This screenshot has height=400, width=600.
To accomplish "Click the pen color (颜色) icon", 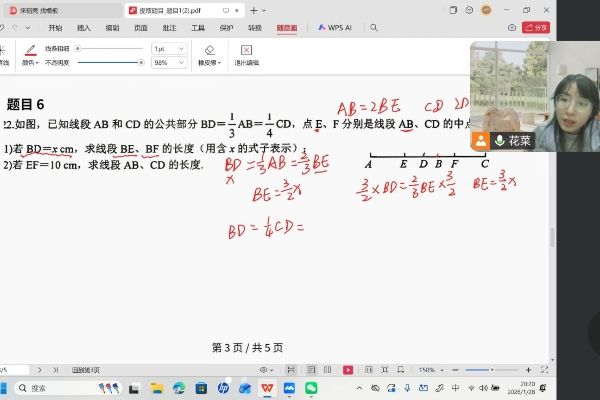I will 30,52.
